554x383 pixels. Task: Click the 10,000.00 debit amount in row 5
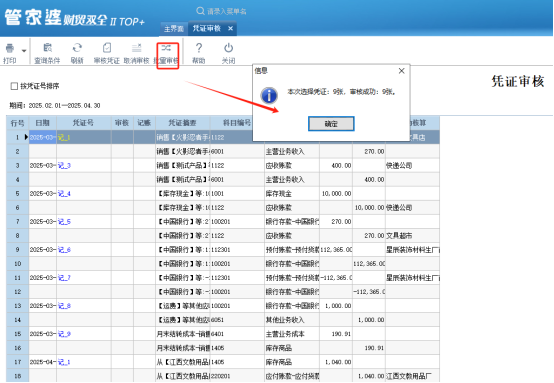click(336, 194)
